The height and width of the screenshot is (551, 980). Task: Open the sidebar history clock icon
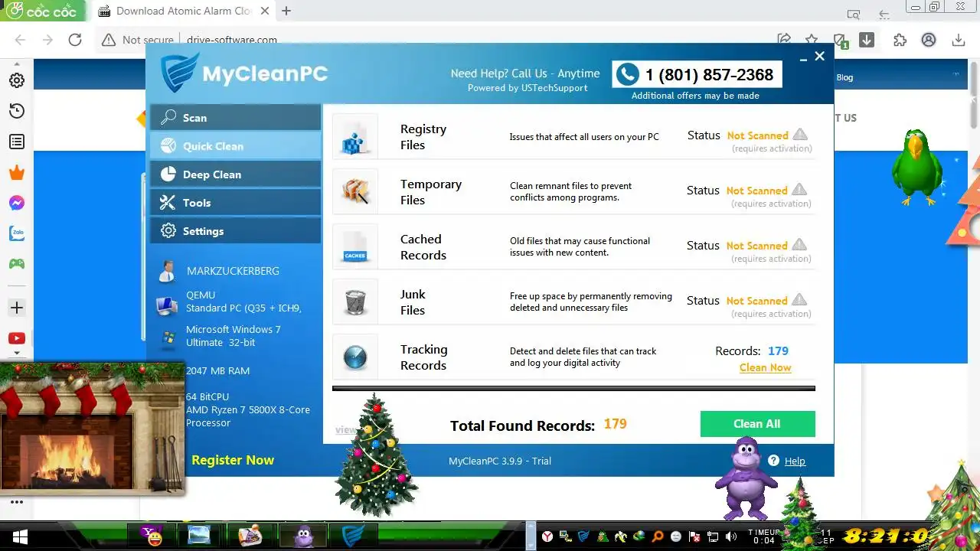(16, 111)
